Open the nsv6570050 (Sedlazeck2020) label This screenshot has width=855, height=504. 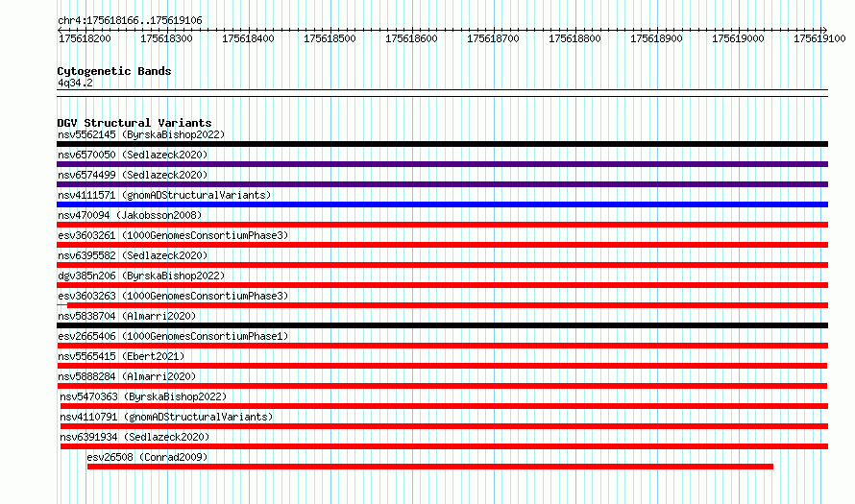[133, 155]
